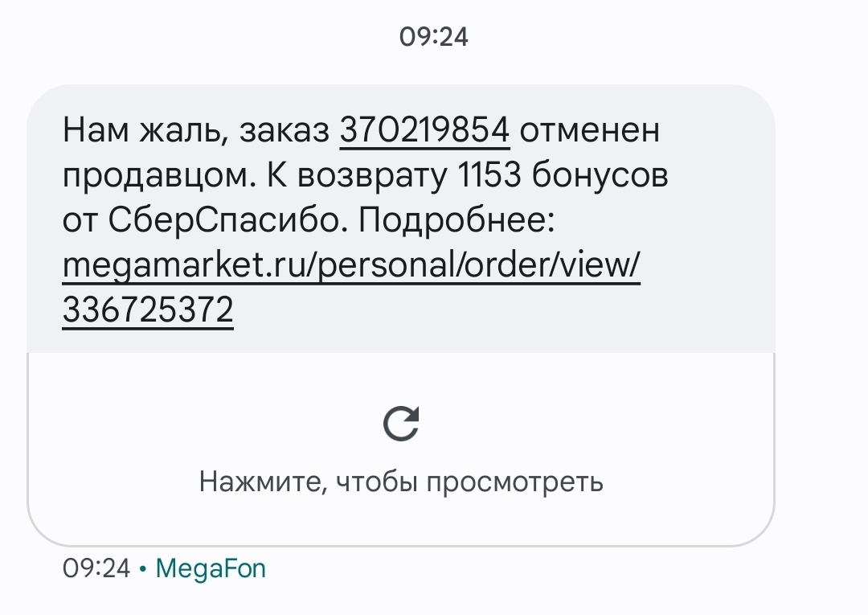Tap the word "просмотреть" in the preview card
Image resolution: width=868 pixels, height=615 pixels.
pos(515,482)
